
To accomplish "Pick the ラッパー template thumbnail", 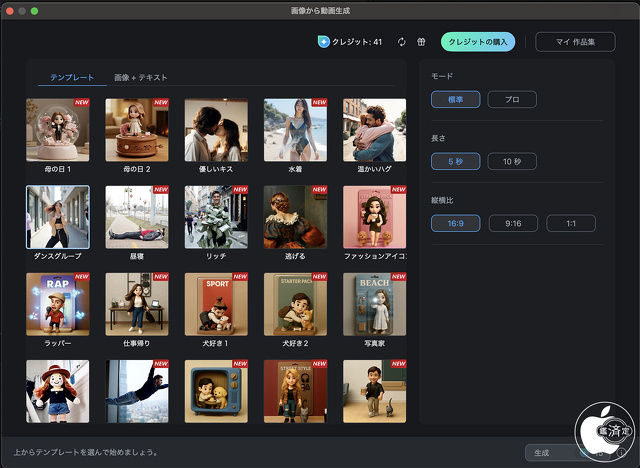I will (x=57, y=304).
